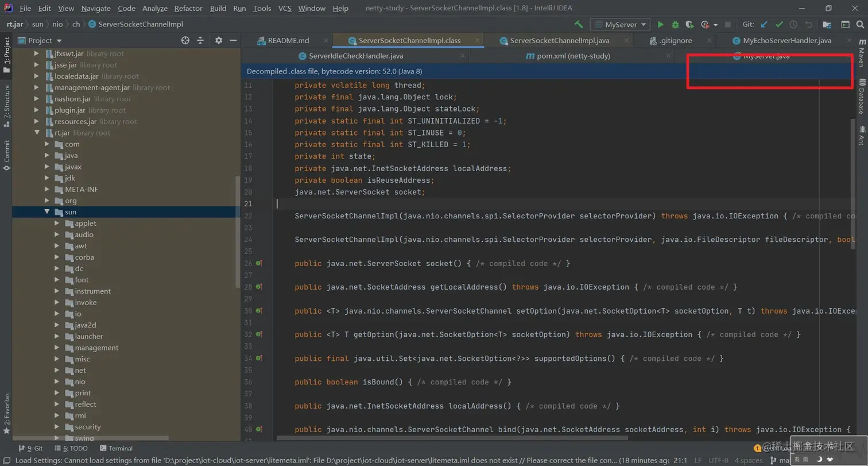Screen dimensions: 868x466
Task: Switch to ServerSocketChannelImpl.java tab
Action: (559, 41)
